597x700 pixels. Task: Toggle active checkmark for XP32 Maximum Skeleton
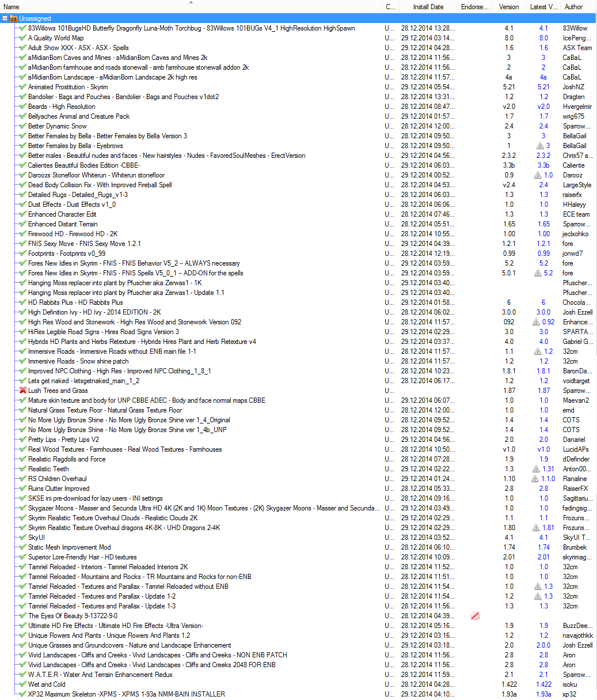tap(23, 694)
